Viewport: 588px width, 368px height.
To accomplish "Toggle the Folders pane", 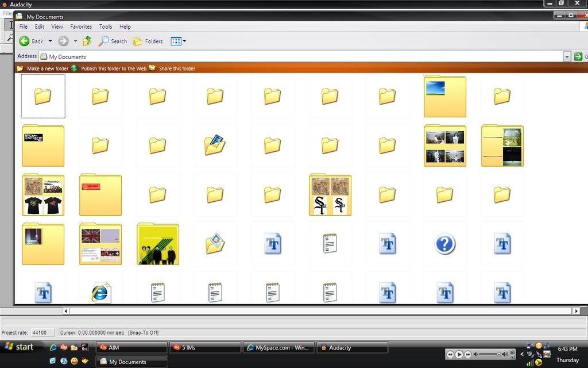I will (x=148, y=41).
